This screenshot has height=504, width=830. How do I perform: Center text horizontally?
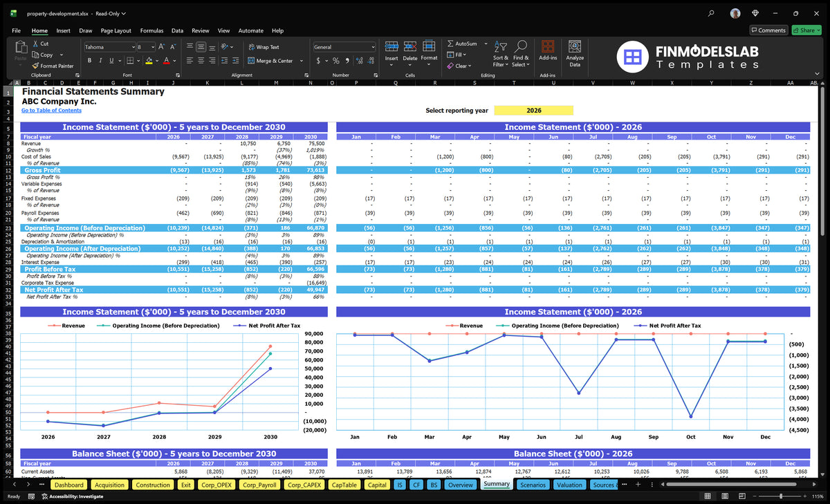click(x=201, y=61)
